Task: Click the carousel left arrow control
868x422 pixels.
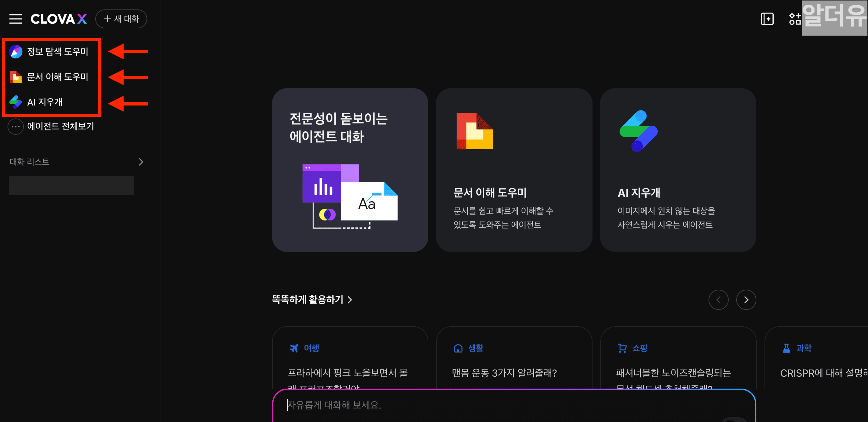Action: click(x=719, y=299)
